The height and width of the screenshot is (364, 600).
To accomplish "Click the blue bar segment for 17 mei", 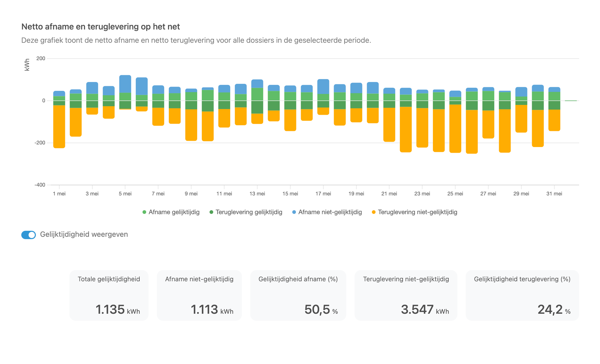I will (x=323, y=87).
